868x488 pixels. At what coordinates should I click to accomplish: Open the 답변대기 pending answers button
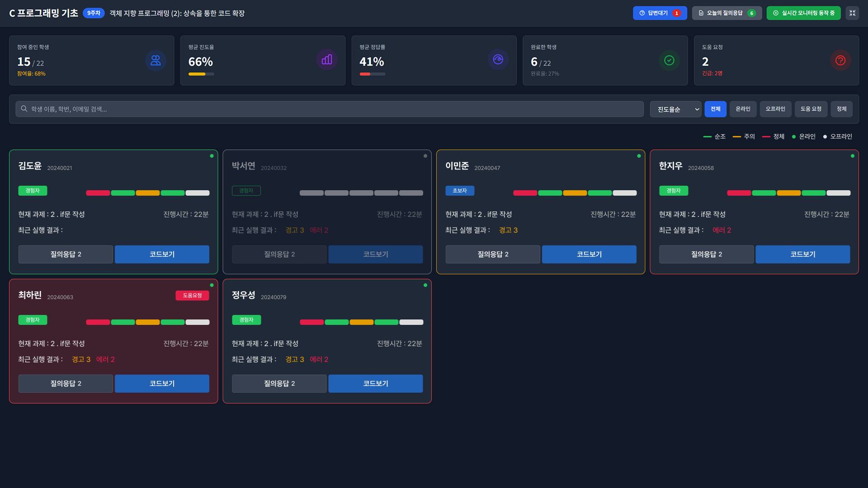pyautogui.click(x=660, y=13)
